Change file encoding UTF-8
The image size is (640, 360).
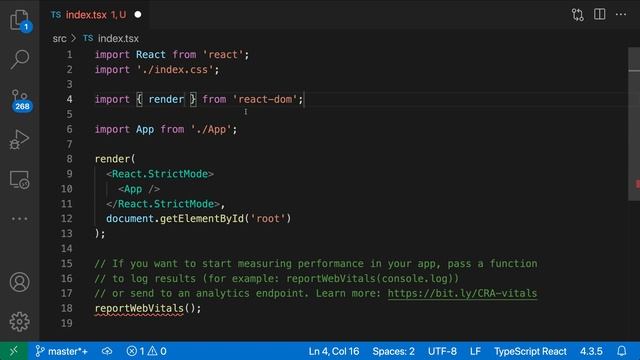tap(442, 351)
